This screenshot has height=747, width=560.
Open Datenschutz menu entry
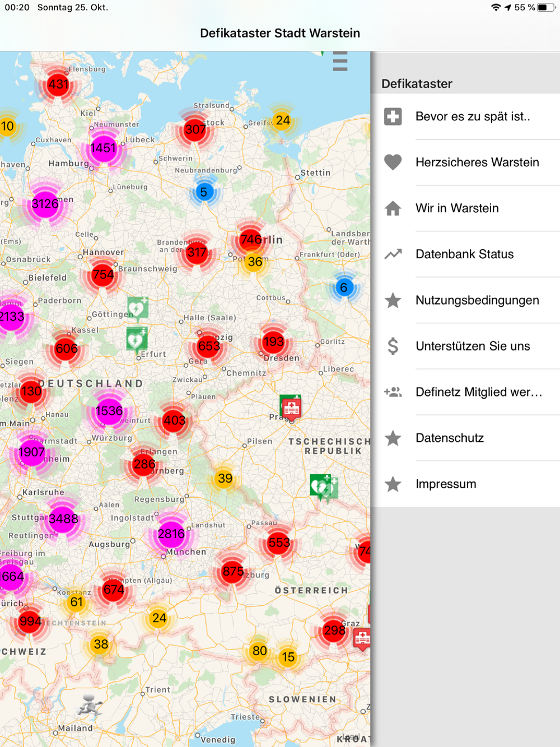point(465,438)
